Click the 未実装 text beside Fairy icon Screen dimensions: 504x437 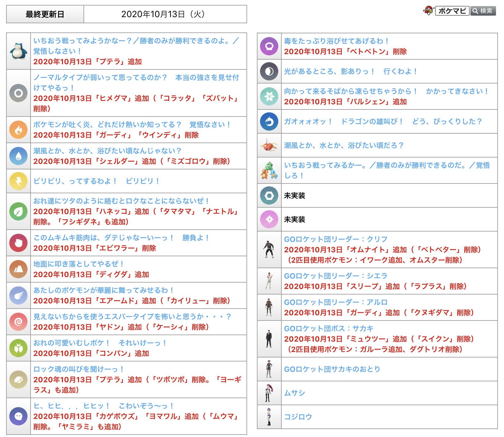pyautogui.click(x=295, y=219)
